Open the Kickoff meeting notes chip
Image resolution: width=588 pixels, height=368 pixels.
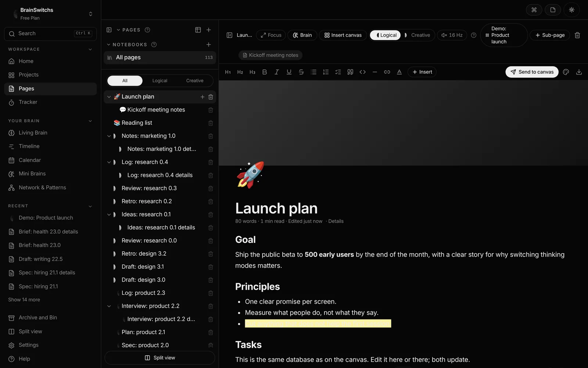[x=270, y=55]
